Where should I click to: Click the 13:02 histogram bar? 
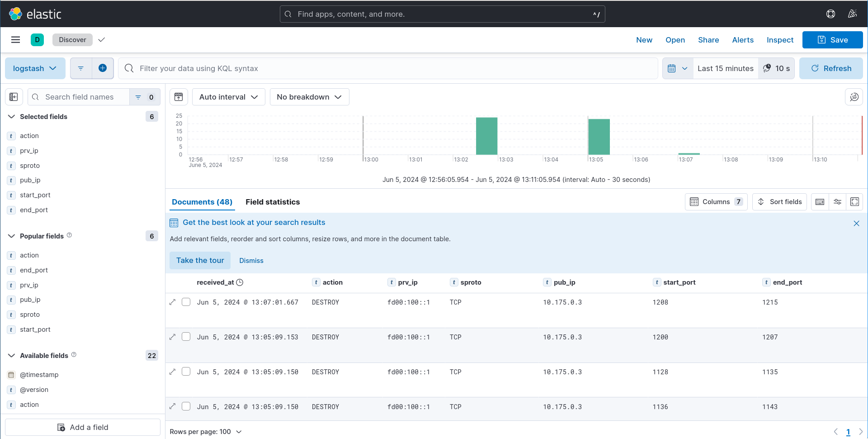[486, 136]
